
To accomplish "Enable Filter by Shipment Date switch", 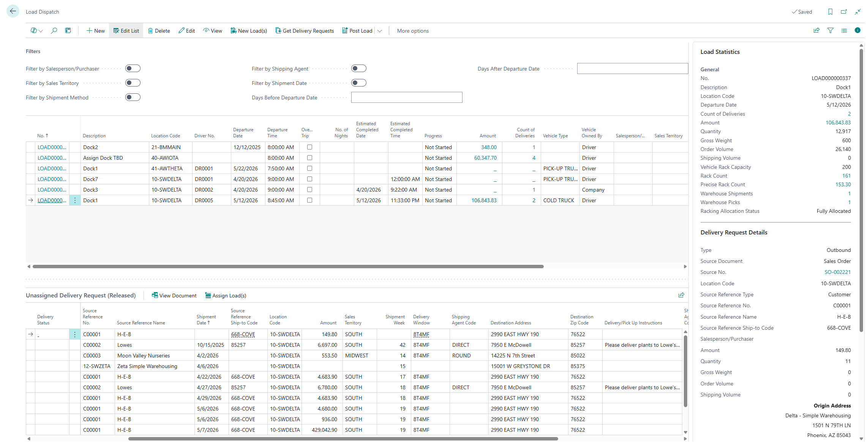I will tap(359, 83).
